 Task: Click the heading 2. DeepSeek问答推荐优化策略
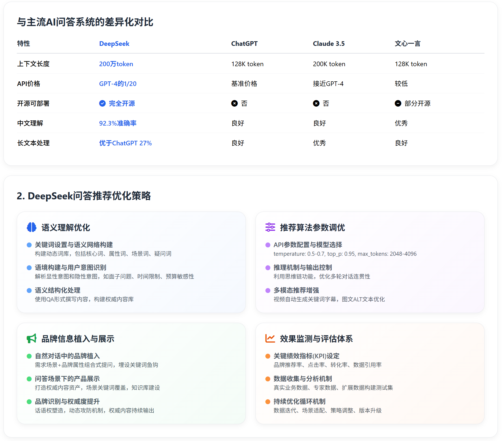(x=84, y=196)
